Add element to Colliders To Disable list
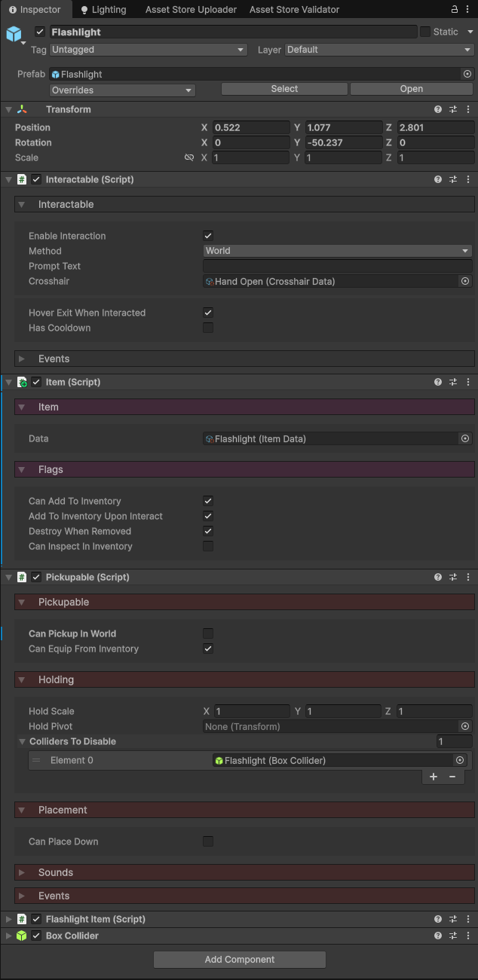Screen dimensions: 478x980 pyautogui.click(x=434, y=777)
